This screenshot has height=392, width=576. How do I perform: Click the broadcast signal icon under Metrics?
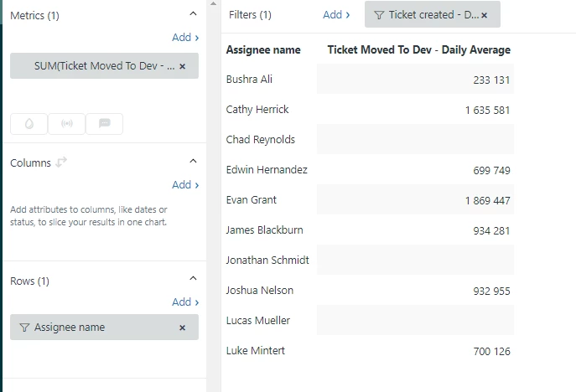[67, 124]
